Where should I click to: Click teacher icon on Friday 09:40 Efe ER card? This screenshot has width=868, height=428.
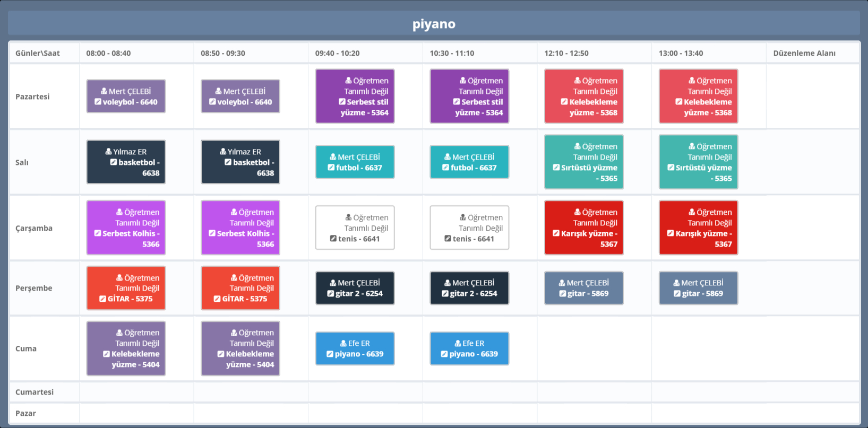tap(343, 344)
